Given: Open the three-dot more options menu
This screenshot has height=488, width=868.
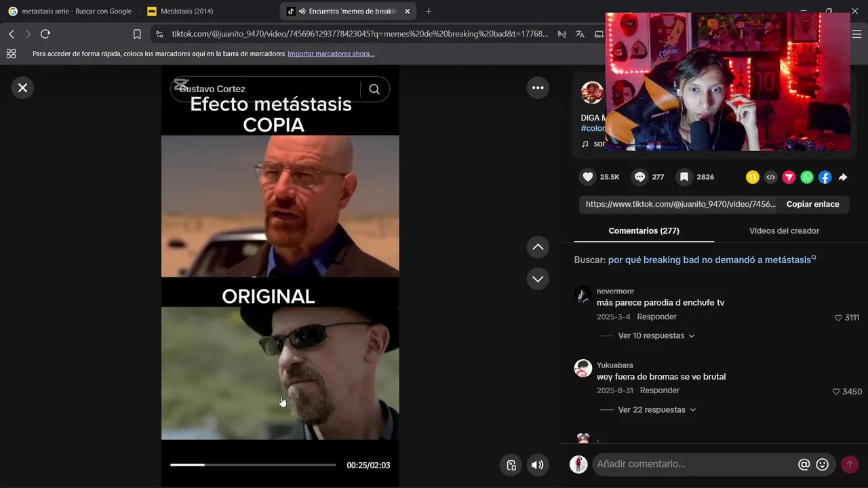Looking at the screenshot, I should tap(538, 87).
